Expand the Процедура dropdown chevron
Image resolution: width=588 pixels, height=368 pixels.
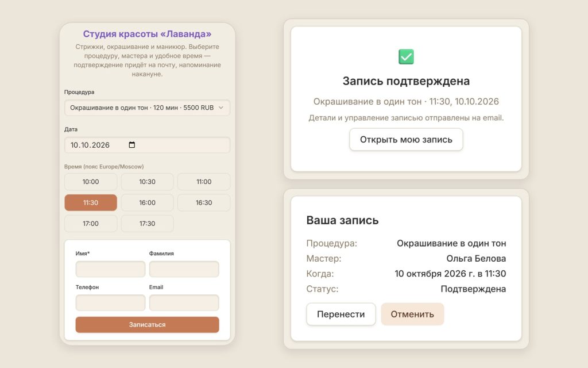pos(221,108)
